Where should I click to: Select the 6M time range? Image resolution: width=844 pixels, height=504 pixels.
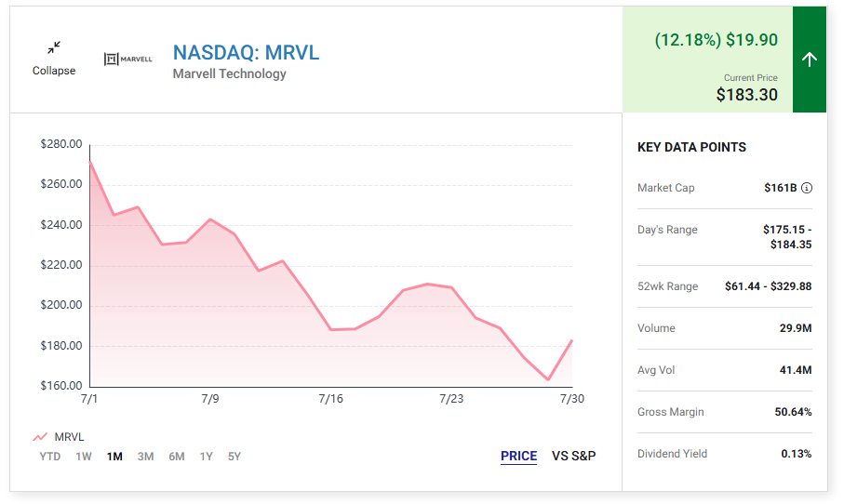tap(177, 457)
